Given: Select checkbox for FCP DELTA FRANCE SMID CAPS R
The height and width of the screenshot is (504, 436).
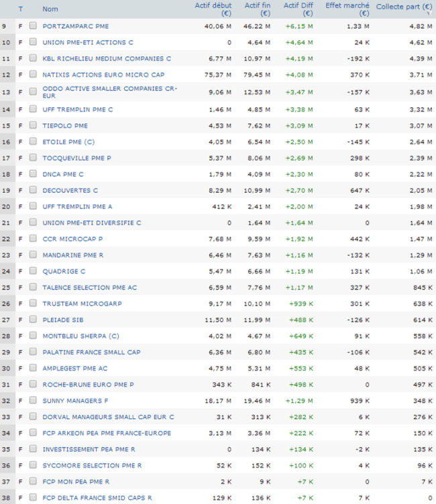Looking at the screenshot, I should click(33, 497).
